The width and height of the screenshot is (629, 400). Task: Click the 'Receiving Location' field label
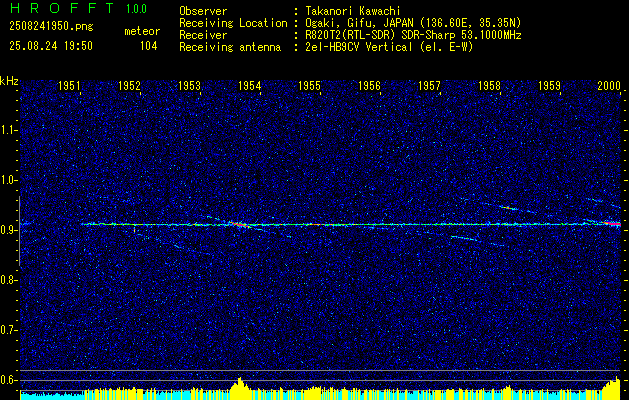pos(233,23)
